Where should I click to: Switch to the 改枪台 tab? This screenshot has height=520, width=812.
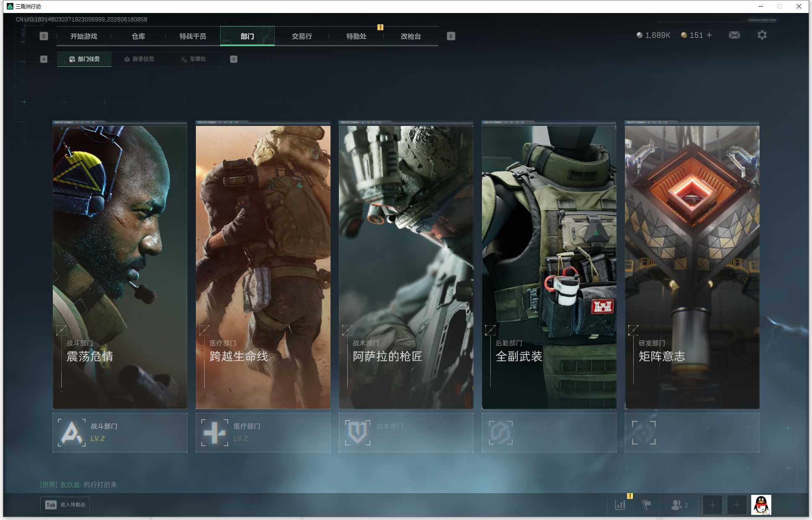[411, 36]
